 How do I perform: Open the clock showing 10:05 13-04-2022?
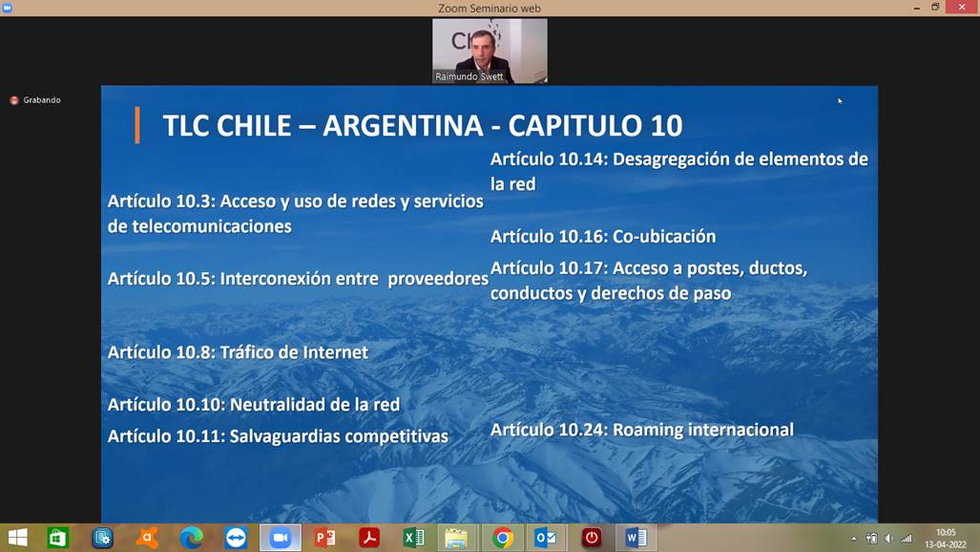pos(946,539)
